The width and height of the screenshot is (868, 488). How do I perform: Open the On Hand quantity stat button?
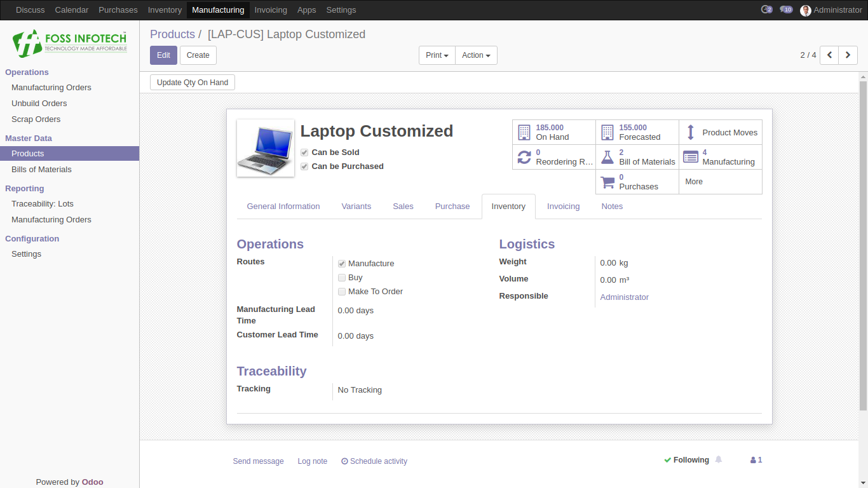pos(554,132)
